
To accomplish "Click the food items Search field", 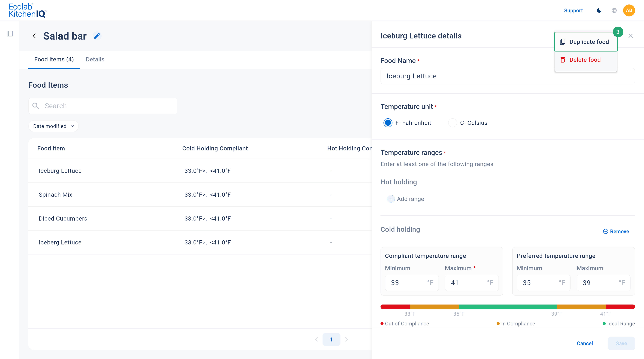I will (103, 106).
